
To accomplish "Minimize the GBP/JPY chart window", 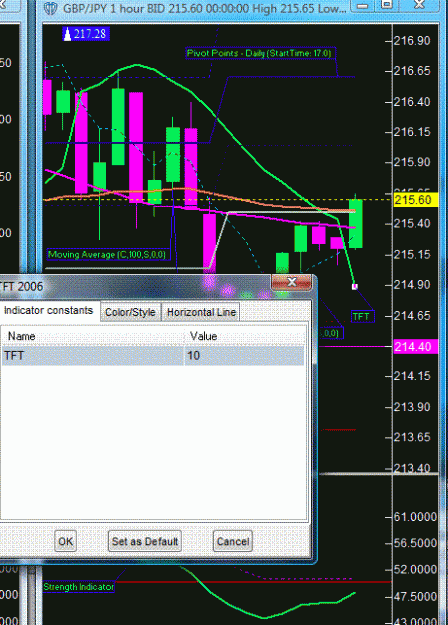I will 362,6.
